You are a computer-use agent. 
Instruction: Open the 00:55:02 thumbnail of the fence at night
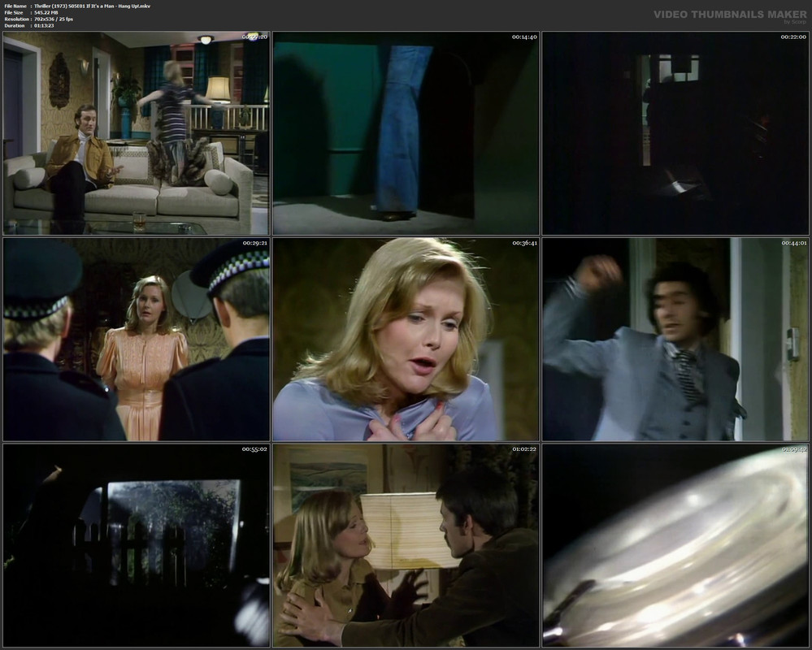(x=137, y=545)
